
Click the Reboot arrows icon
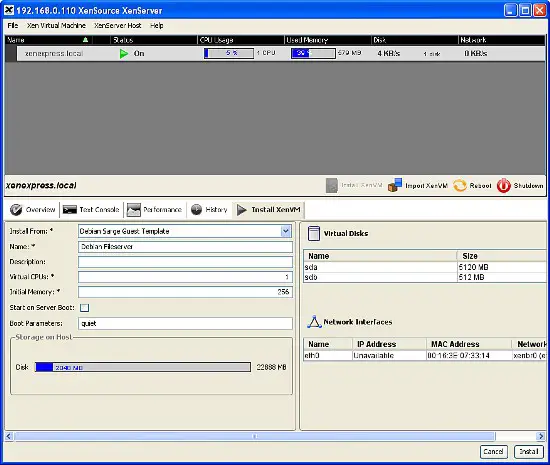coord(460,186)
